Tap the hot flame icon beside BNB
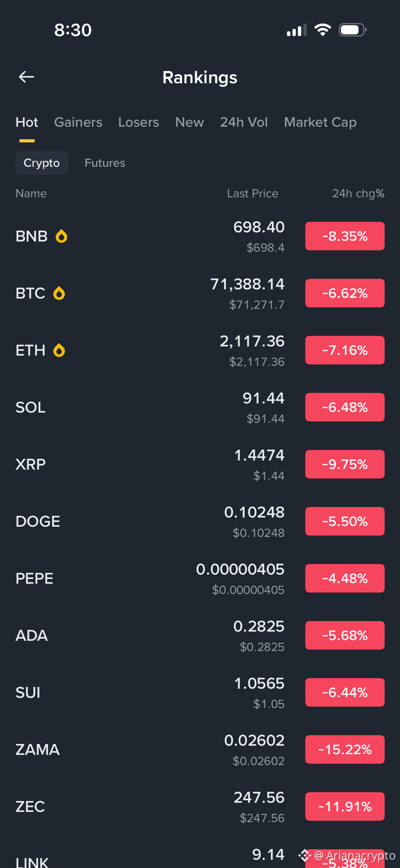400x868 pixels. (61, 236)
